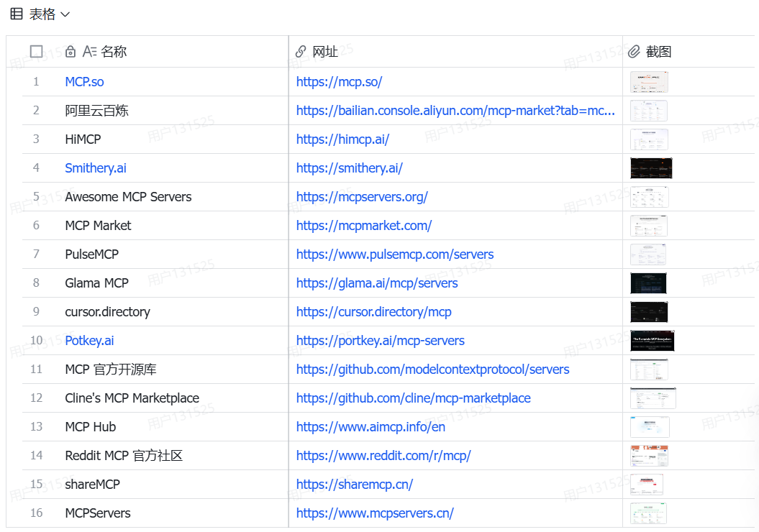Open the bailian.console.aliyun.com URL

click(455, 111)
